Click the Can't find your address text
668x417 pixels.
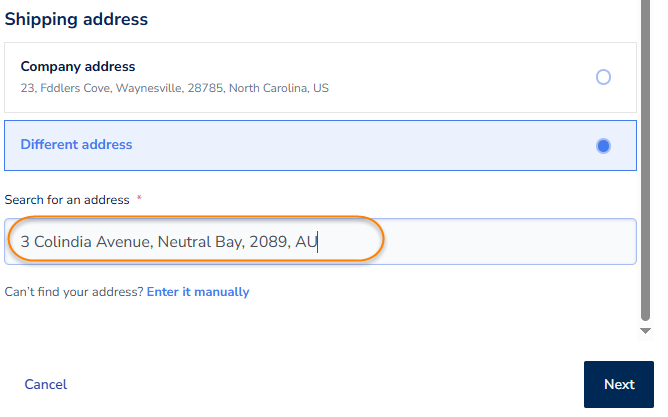pyautogui.click(x=74, y=292)
